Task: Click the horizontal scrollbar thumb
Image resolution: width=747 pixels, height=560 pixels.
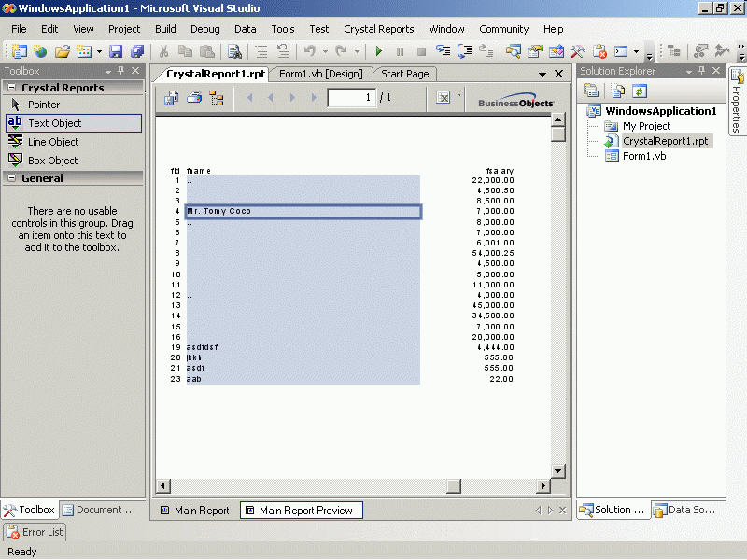Action: coord(454,485)
